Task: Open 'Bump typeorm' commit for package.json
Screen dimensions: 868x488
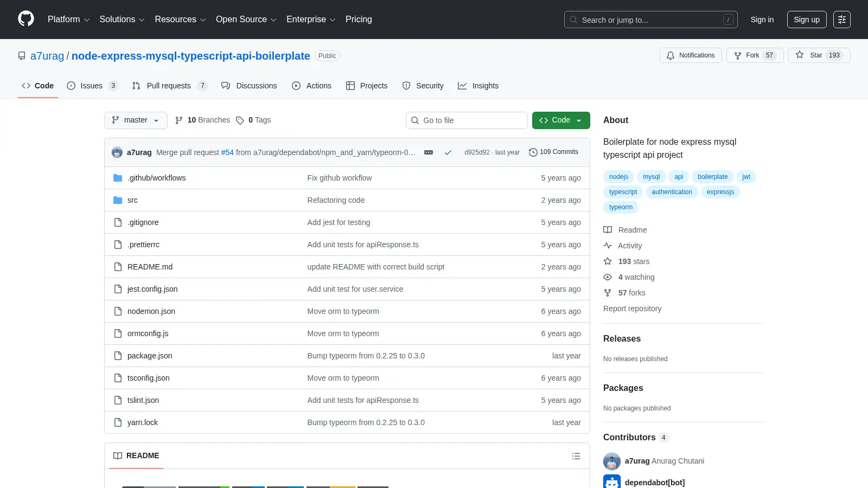Action: (366, 356)
